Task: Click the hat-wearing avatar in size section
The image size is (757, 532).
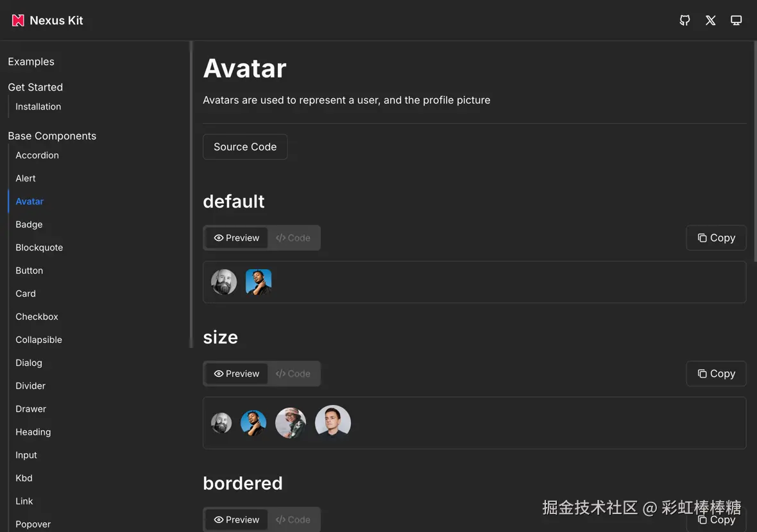Action: [291, 423]
